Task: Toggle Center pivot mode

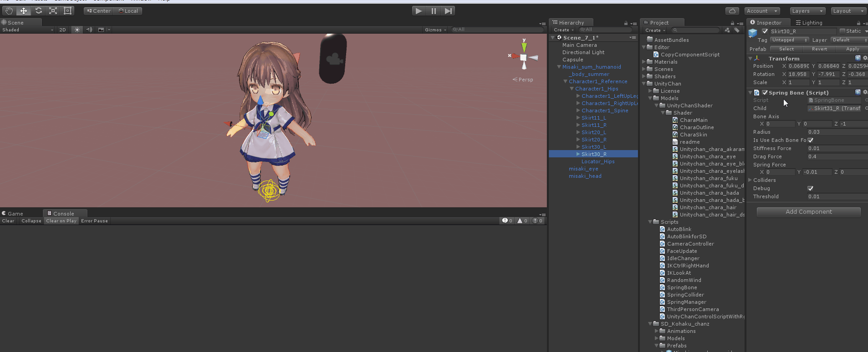Action: [x=98, y=11]
